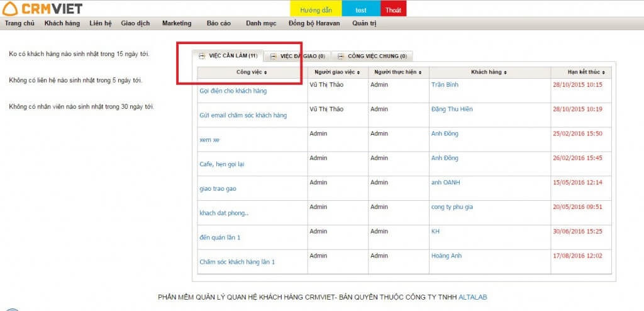Screen dimensions: 644x311
Task: Sort the Khách hàng column header
Action: (489, 72)
